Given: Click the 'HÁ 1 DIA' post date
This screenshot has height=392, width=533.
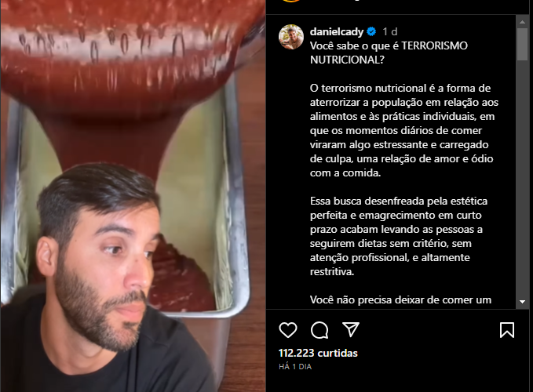Looking at the screenshot, I should (295, 367).
